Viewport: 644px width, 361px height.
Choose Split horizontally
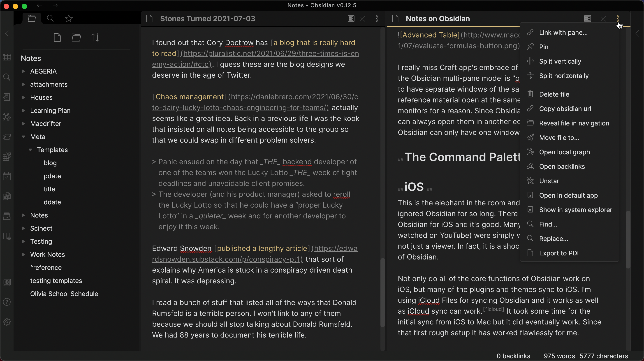570,76
